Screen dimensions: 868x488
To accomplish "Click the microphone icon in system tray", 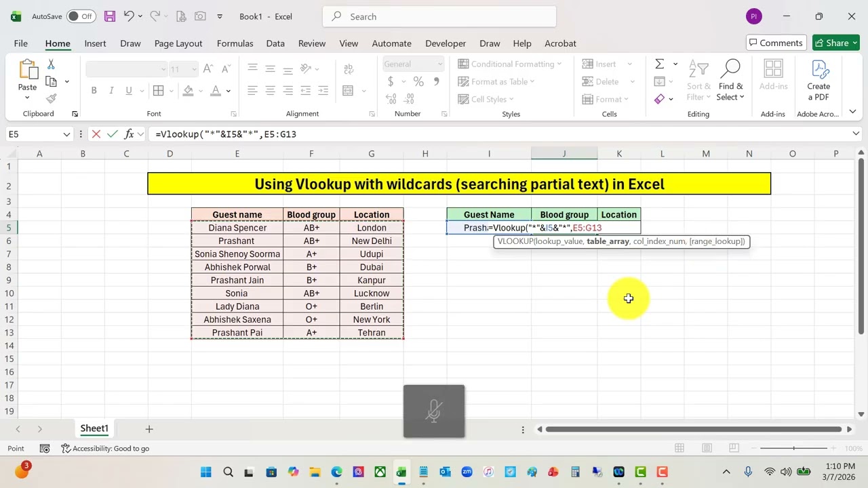I will [748, 472].
